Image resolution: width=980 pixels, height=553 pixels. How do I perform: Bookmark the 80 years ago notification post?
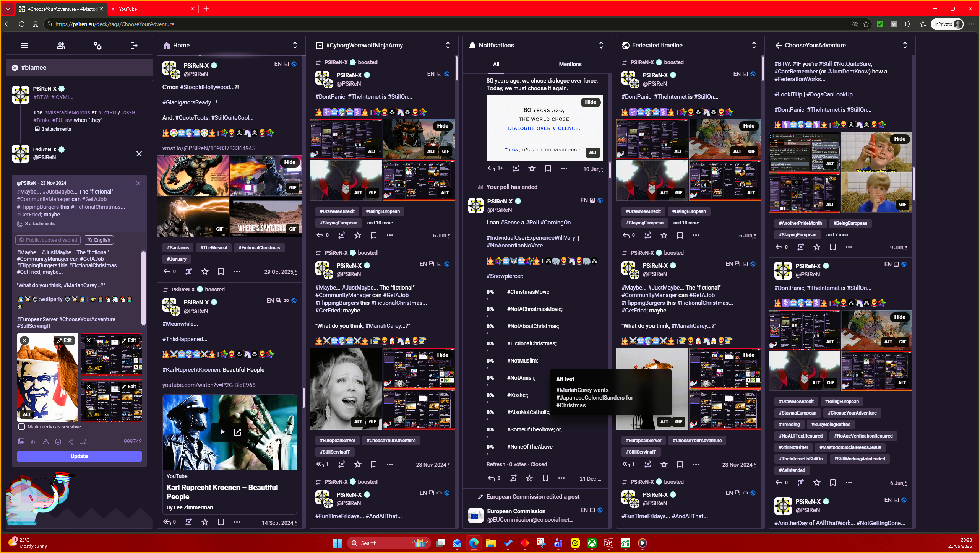click(x=548, y=168)
